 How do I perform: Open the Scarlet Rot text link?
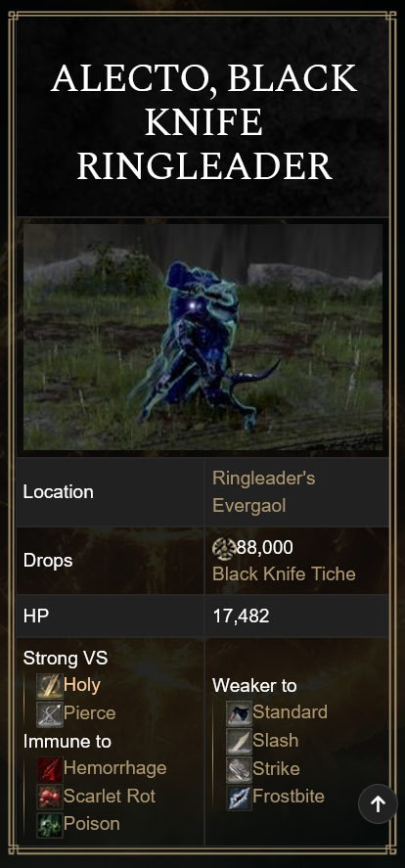(110, 796)
